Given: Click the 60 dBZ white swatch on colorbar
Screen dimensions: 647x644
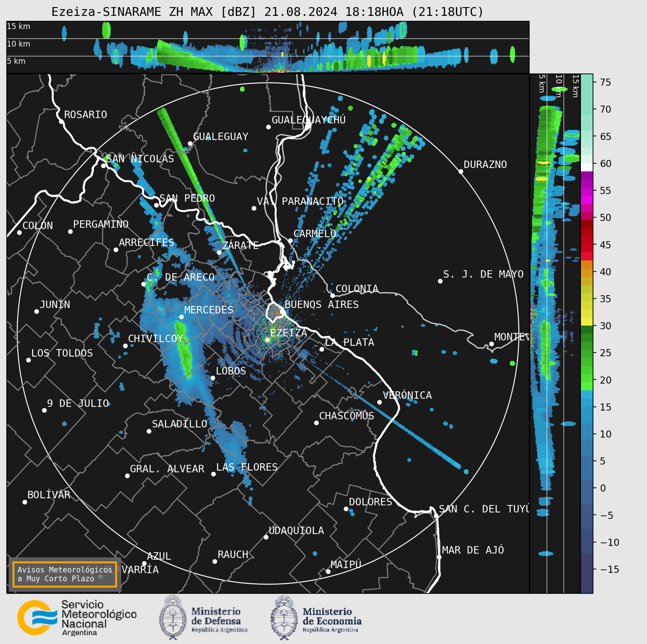Looking at the screenshot, I should 587,168.
